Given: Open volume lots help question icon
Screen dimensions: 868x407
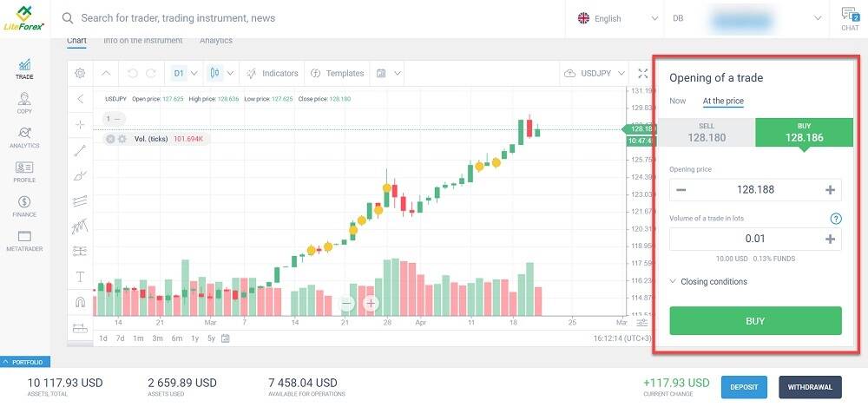Looking at the screenshot, I should [836, 219].
